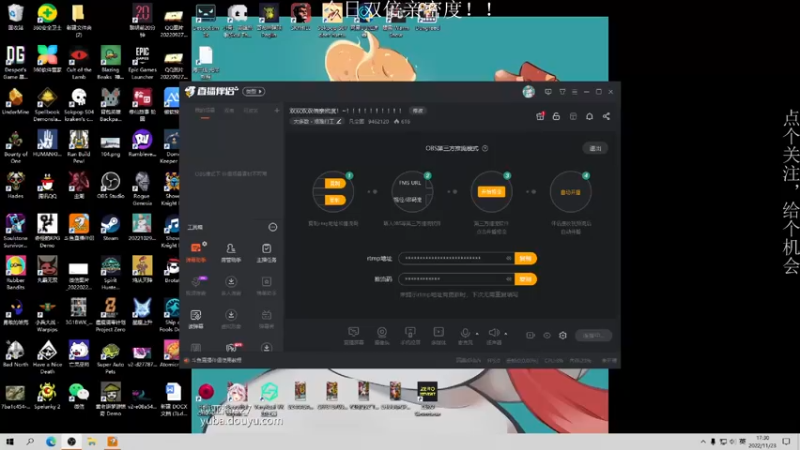Open the clipboard task tool in the toolbox
The height and width of the screenshot is (450, 800).
click(x=266, y=252)
